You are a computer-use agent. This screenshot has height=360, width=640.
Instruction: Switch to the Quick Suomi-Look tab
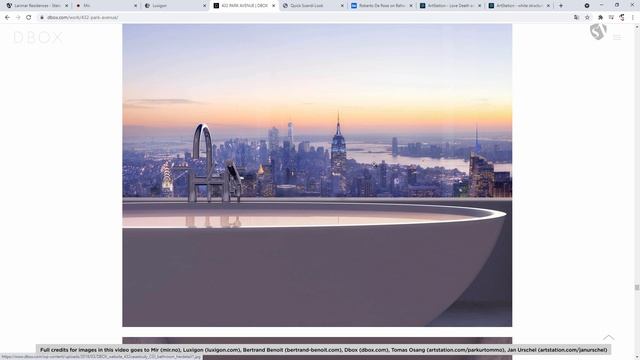click(313, 6)
